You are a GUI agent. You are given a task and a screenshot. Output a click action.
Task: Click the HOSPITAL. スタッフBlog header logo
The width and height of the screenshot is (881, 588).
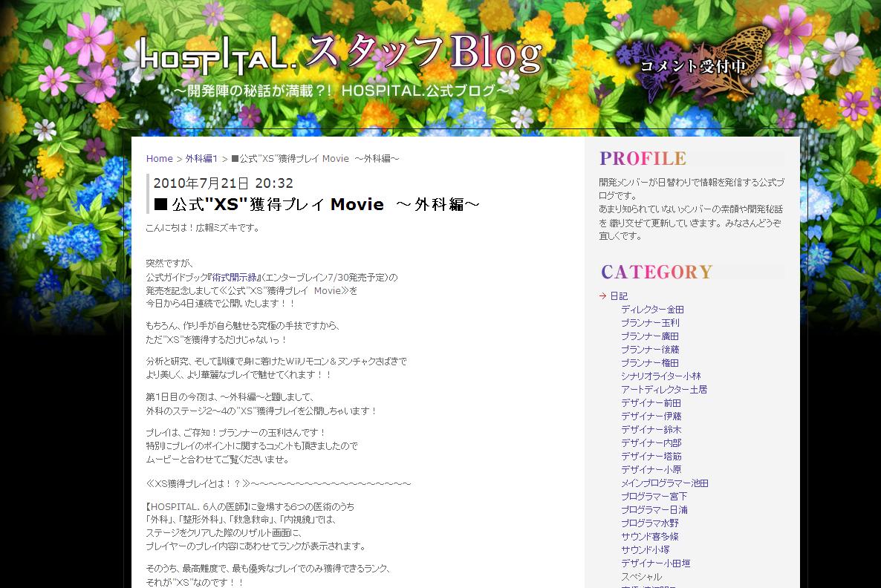click(342, 54)
